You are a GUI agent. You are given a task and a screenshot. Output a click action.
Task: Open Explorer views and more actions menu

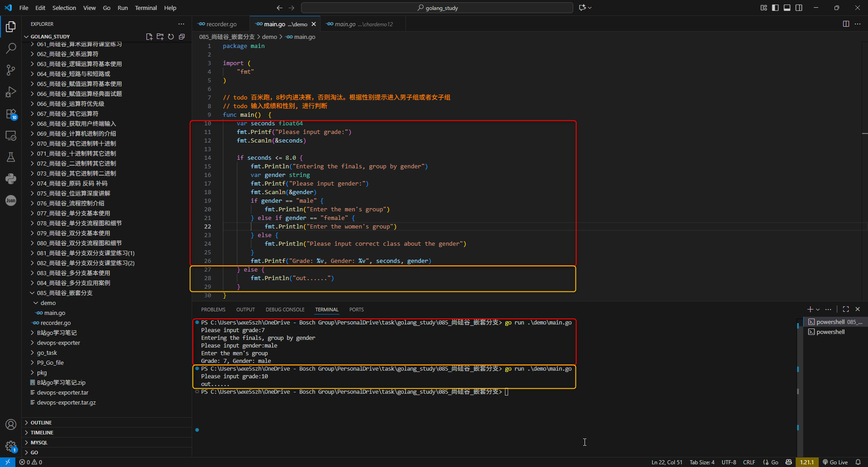coord(181,24)
